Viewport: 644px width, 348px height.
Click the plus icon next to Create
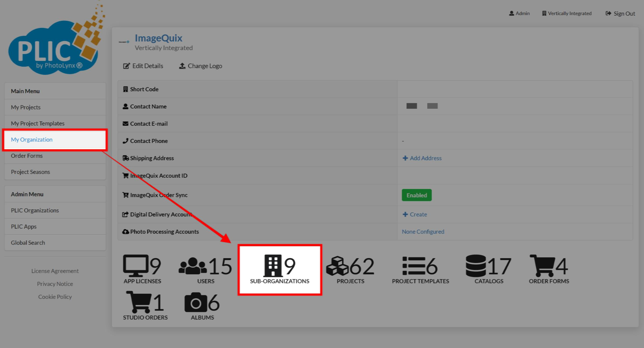(x=405, y=214)
